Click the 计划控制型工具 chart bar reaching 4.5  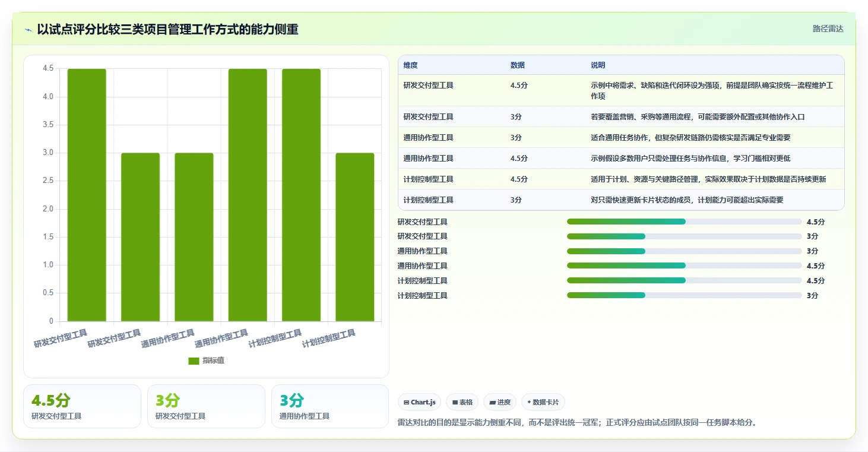301,195
